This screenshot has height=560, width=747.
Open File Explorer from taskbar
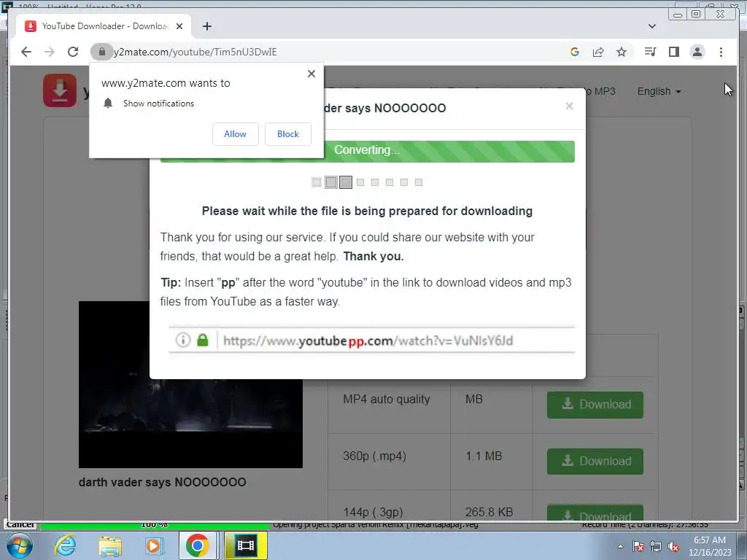pos(110,545)
